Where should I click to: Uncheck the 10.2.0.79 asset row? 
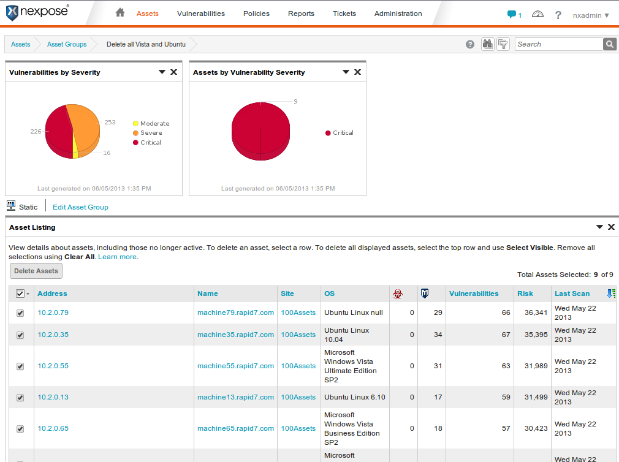21,313
